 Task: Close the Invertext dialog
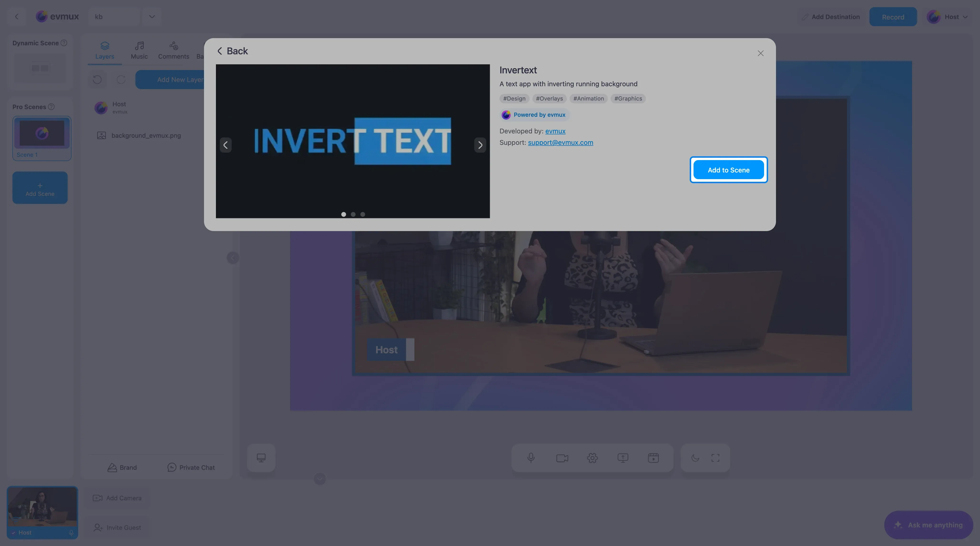760,54
